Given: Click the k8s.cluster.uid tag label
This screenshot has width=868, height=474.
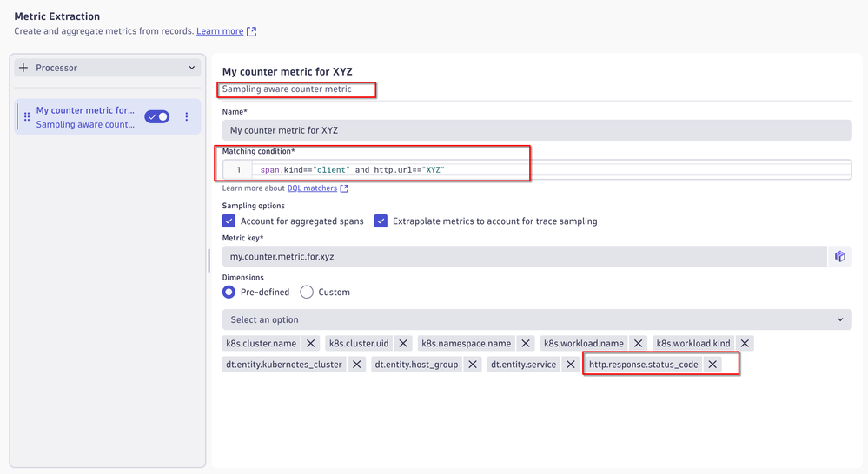Looking at the screenshot, I should coord(359,344).
